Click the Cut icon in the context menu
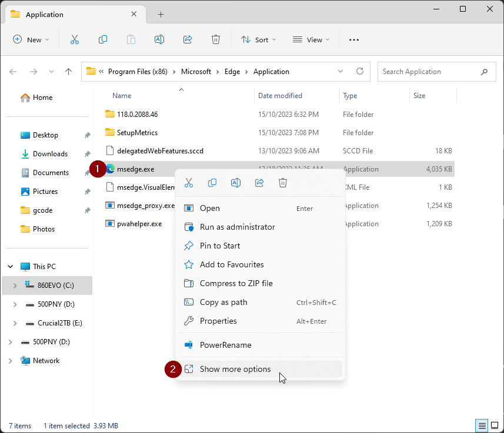Viewport: 504px width, 433px height. pos(189,183)
